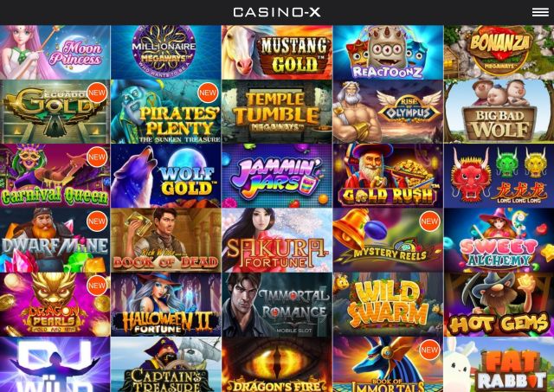This screenshot has width=554, height=392.
Task: Click the NEW badge on Pirates' Plenty
Action: coord(208,93)
